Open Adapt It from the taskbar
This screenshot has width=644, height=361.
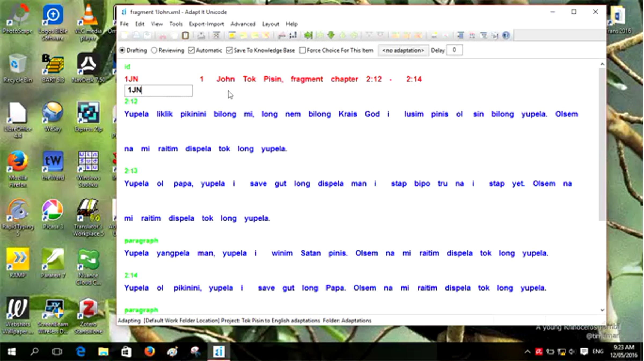pyautogui.click(x=218, y=352)
